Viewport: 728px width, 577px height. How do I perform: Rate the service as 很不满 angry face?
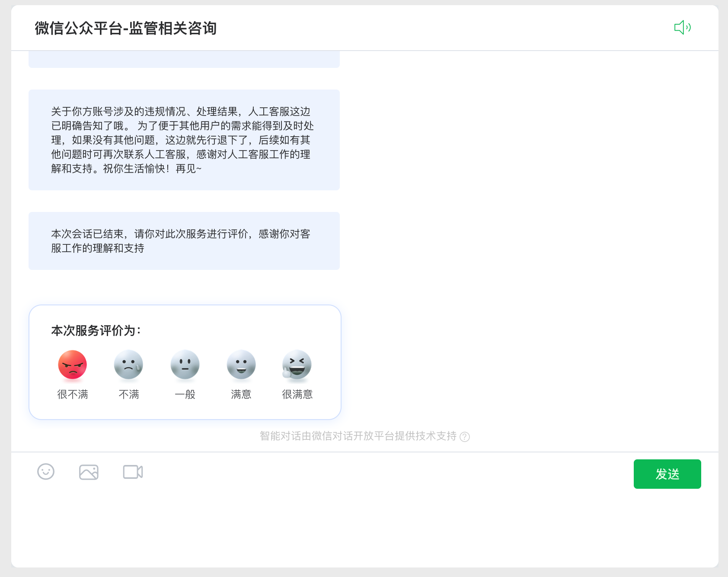(x=73, y=365)
